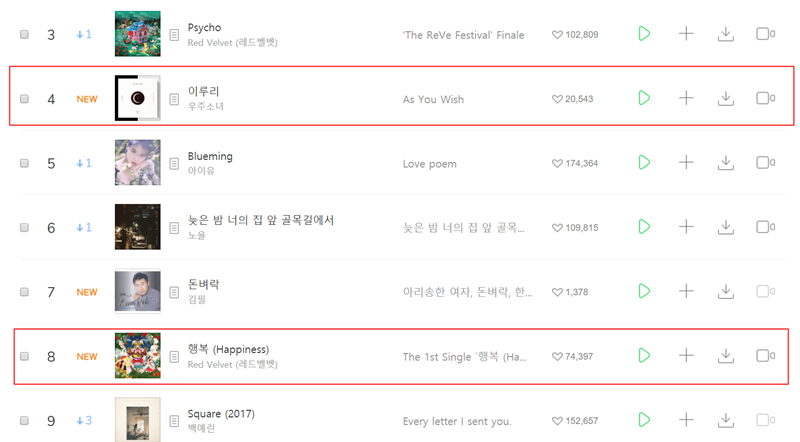Check the box next to rank 6
Image resolution: width=800 pixels, height=442 pixels.
point(24,227)
